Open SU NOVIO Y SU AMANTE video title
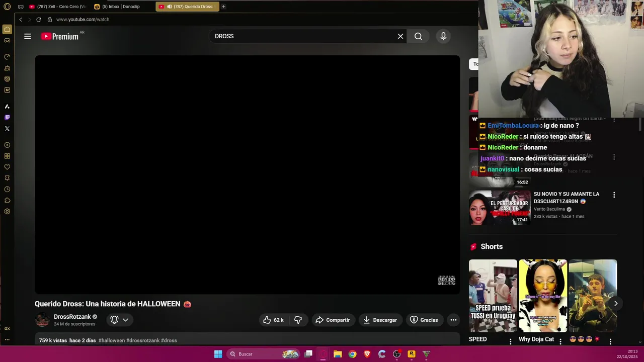 567,198
